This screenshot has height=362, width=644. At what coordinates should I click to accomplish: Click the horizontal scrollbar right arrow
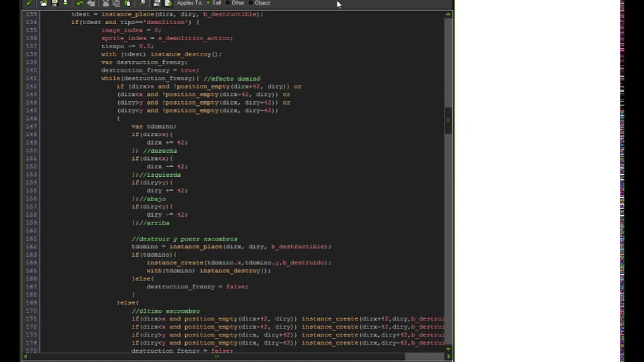coord(448,356)
